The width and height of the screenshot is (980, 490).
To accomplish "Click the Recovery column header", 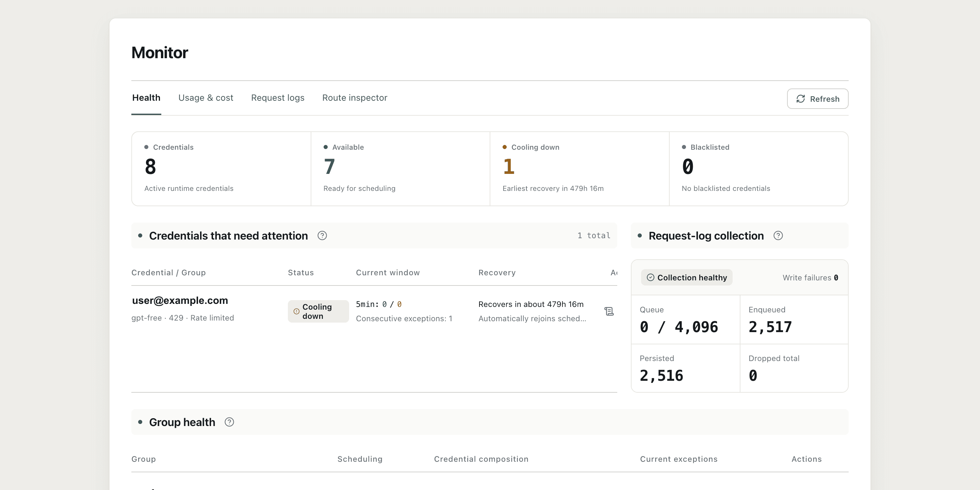I will 497,272.
